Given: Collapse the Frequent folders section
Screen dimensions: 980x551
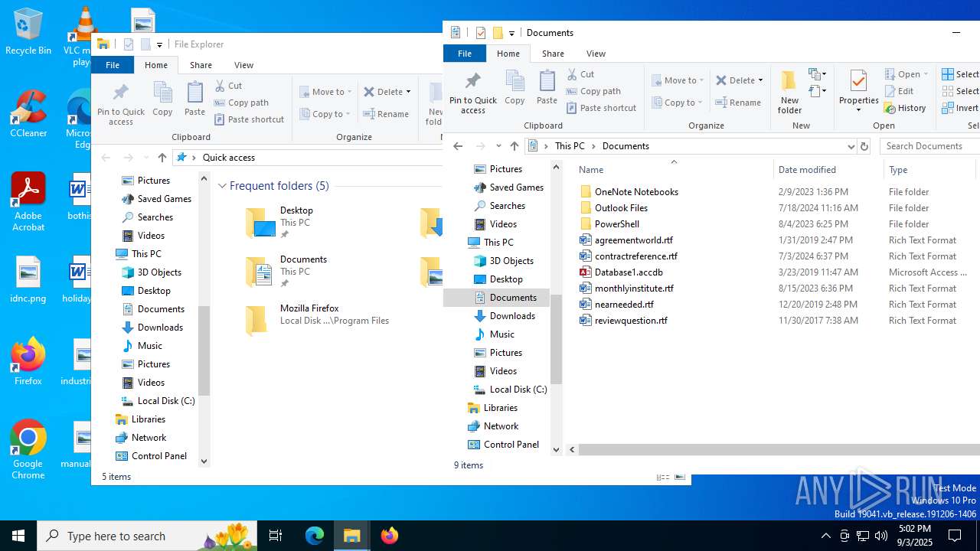Looking at the screenshot, I should click(x=223, y=186).
